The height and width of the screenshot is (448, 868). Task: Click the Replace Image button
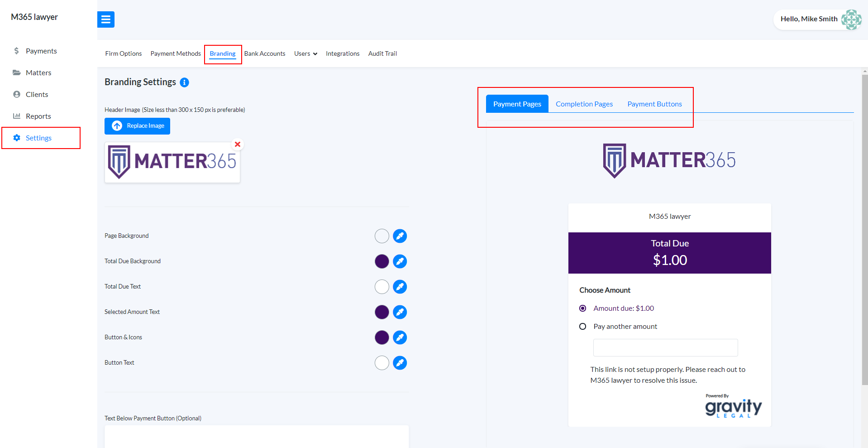137,126
